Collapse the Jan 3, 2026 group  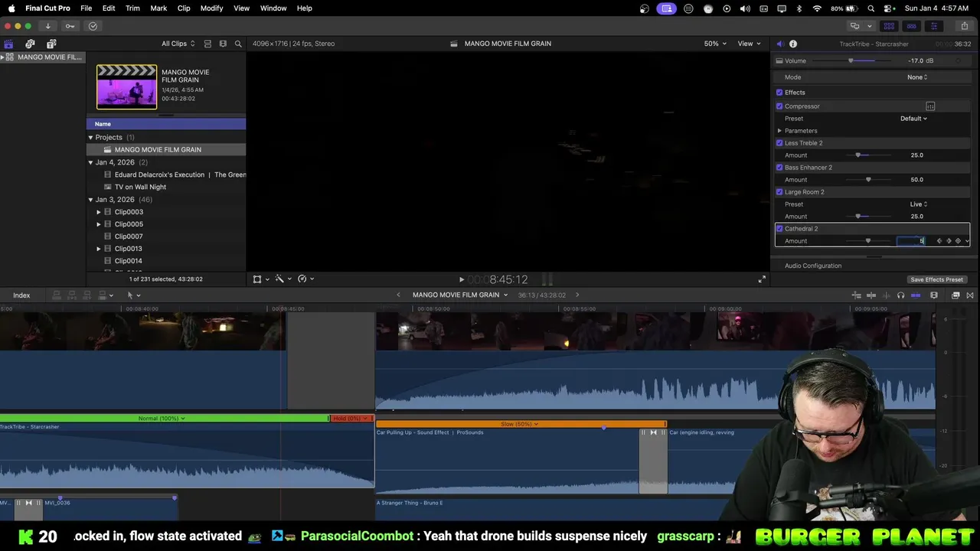(x=90, y=200)
